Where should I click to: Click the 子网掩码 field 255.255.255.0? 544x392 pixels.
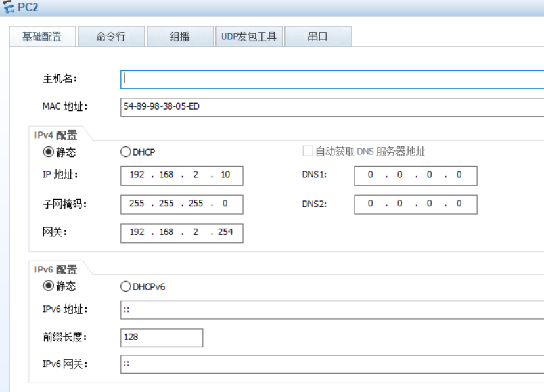(182, 204)
